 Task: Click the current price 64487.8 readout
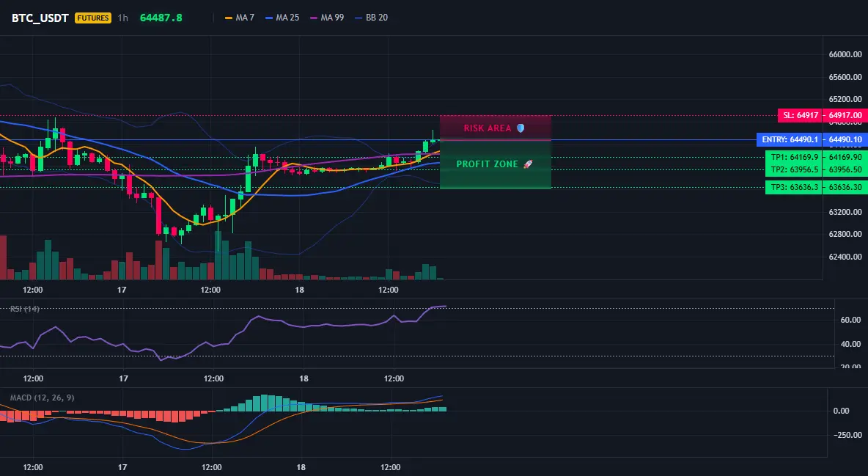161,18
